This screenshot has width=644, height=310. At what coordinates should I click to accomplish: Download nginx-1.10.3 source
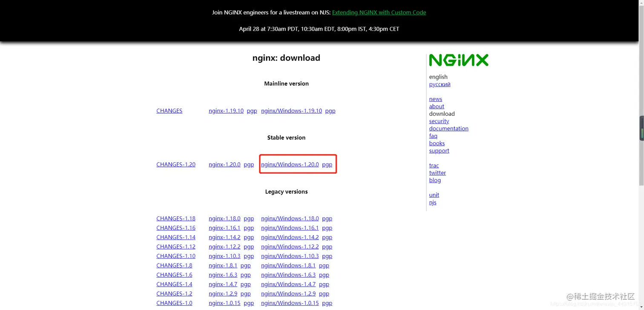coord(224,256)
